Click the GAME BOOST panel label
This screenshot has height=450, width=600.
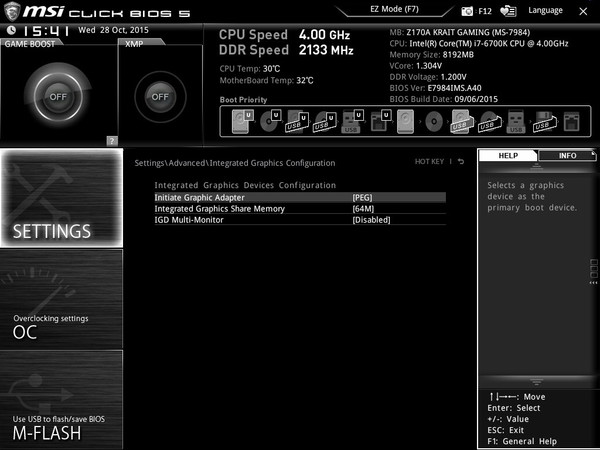pos(30,44)
